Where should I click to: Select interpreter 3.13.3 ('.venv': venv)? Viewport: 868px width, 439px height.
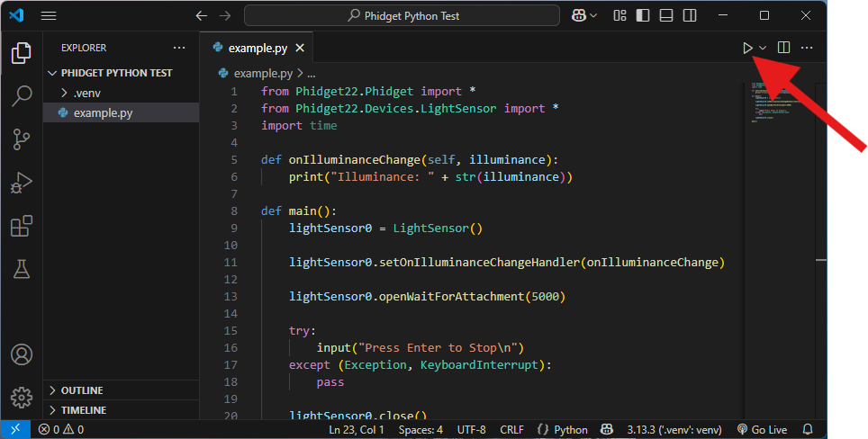coord(674,430)
